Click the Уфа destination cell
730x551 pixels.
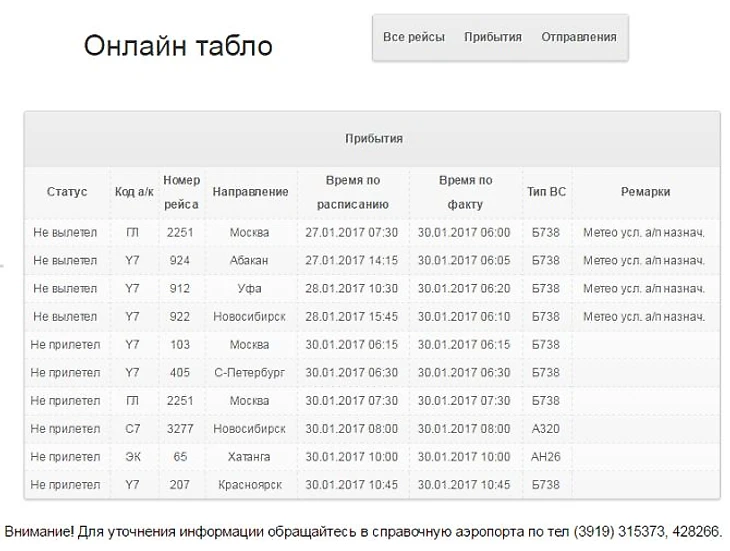(x=249, y=289)
